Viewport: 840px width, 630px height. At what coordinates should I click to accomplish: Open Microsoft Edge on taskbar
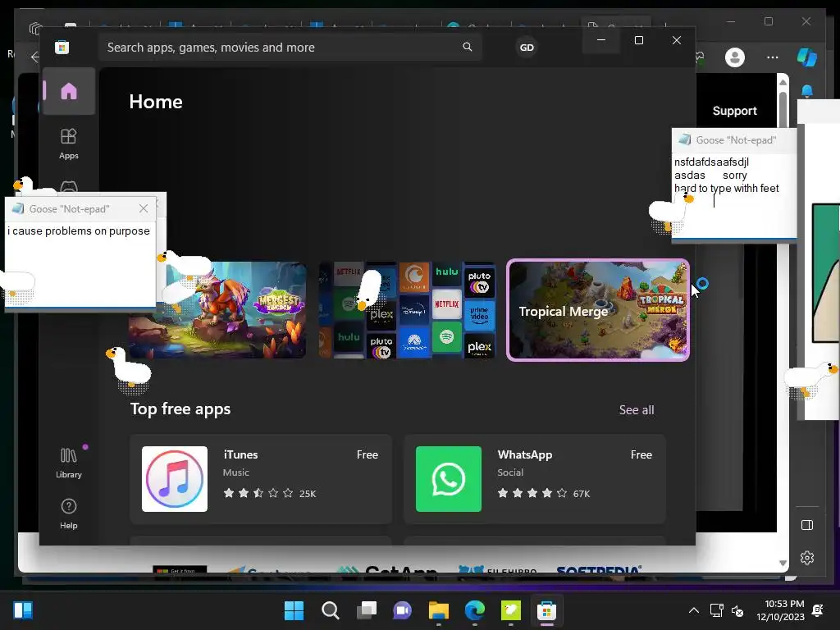(475, 610)
